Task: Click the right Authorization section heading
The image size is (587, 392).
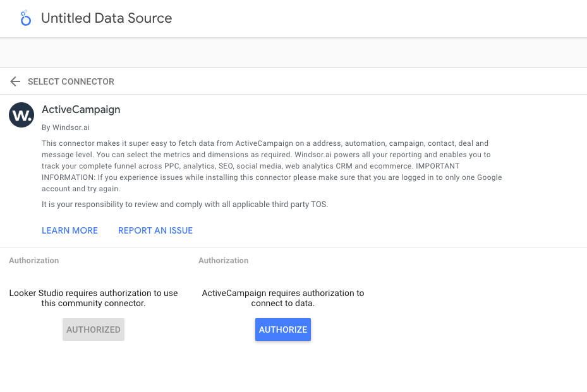Action: [x=223, y=260]
